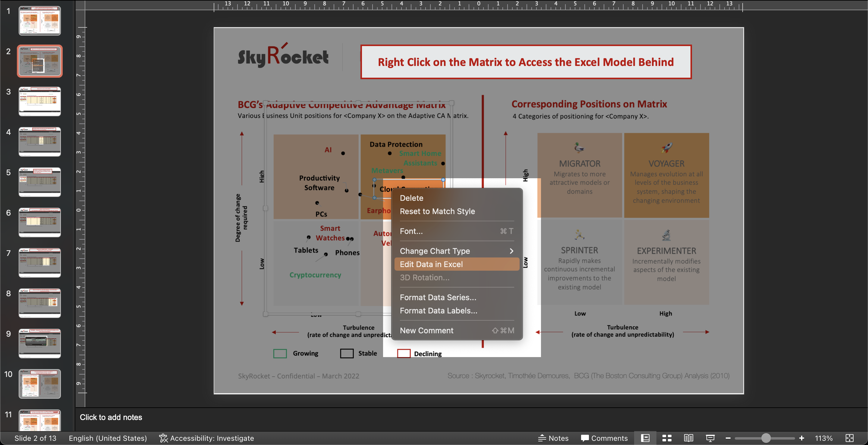Select slide 3 thumbnail
Image resolution: width=868 pixels, height=445 pixels.
(40, 101)
